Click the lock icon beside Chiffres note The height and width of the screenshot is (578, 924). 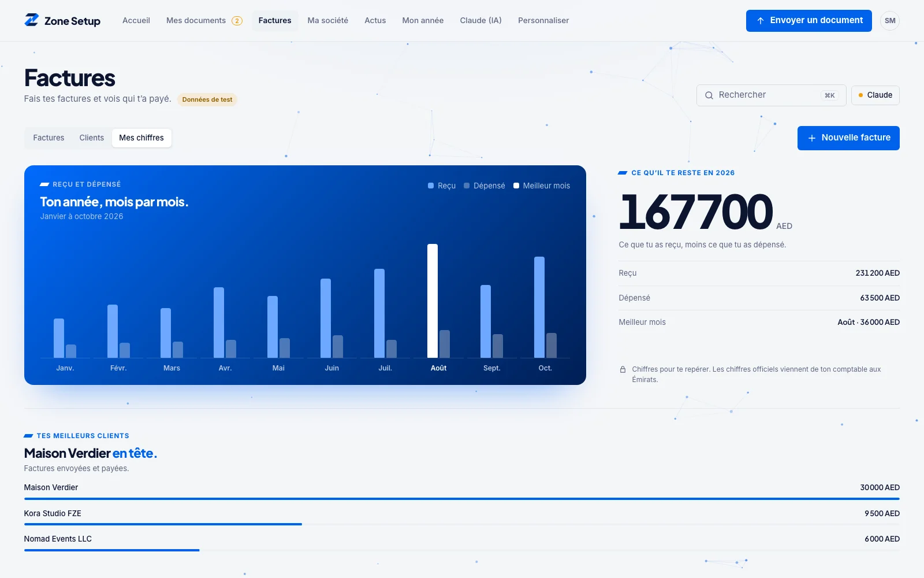click(x=623, y=369)
